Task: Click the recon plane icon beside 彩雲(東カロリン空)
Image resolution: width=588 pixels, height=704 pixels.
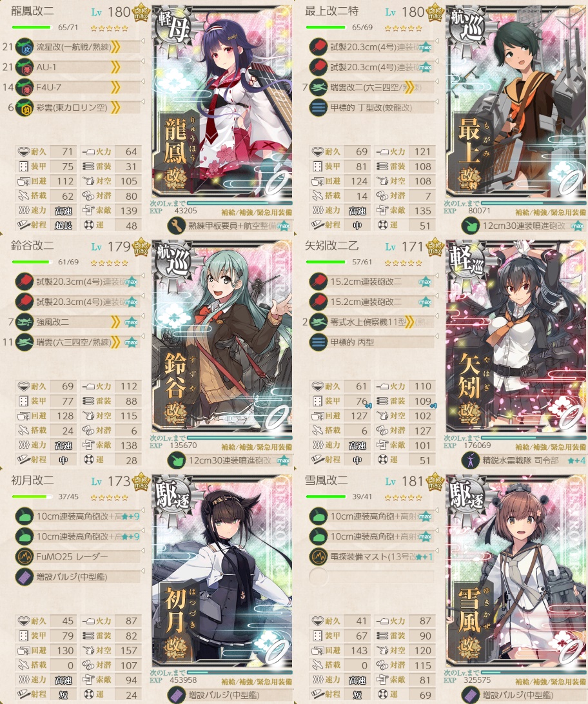Action: coord(24,108)
